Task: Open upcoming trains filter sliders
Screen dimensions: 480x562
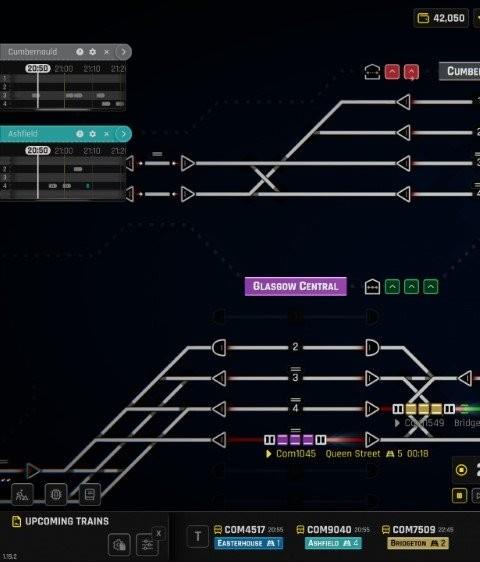Action: 147,545
